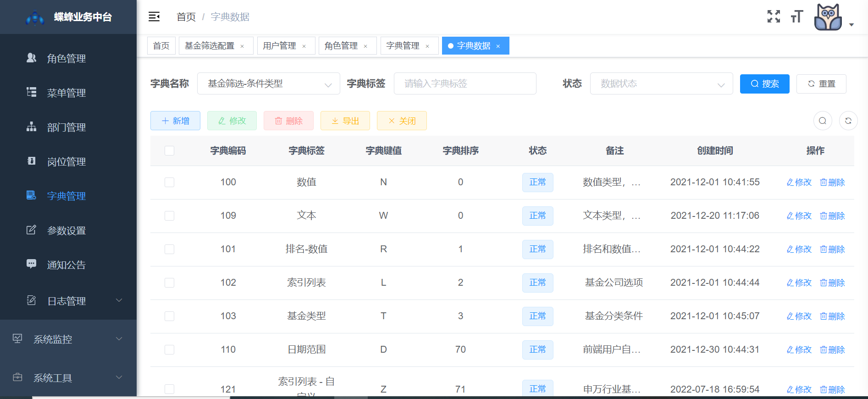Viewport: 868px width, 399px height.
Task: Check the row with code 103
Action: pos(169,316)
